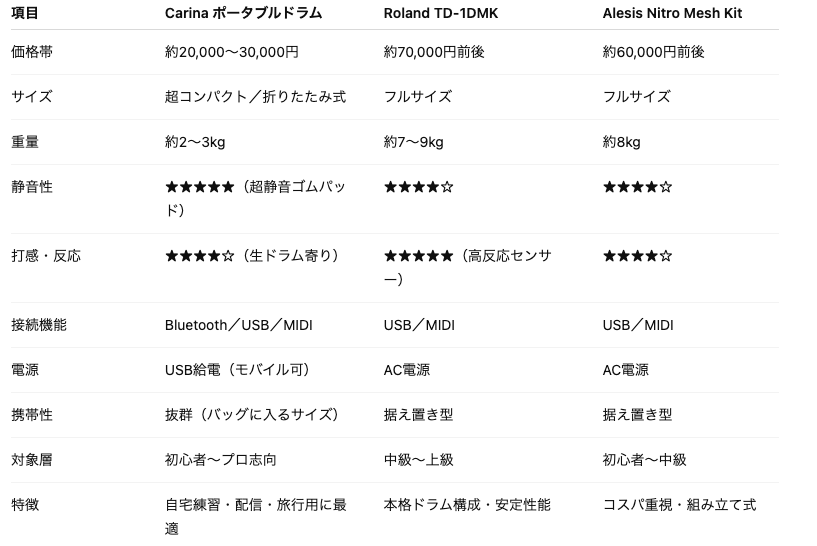Click the Alesis Nitro Mesh Kit header
The width and height of the screenshot is (817, 546).
coord(672,14)
